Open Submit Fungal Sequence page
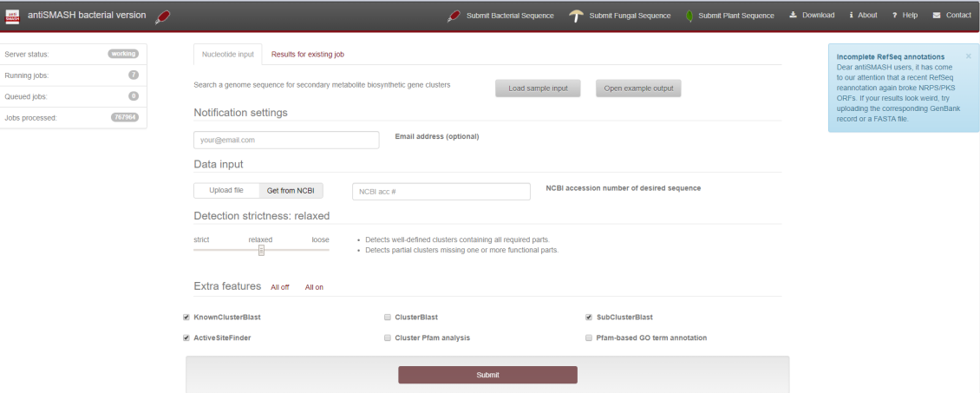This screenshot has height=393, width=980. (630, 16)
